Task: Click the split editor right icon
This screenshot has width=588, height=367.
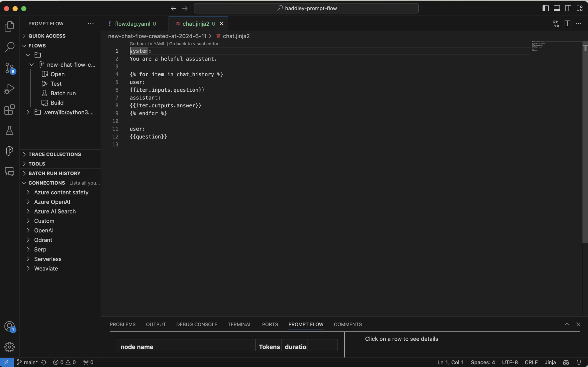Action: [x=567, y=24]
